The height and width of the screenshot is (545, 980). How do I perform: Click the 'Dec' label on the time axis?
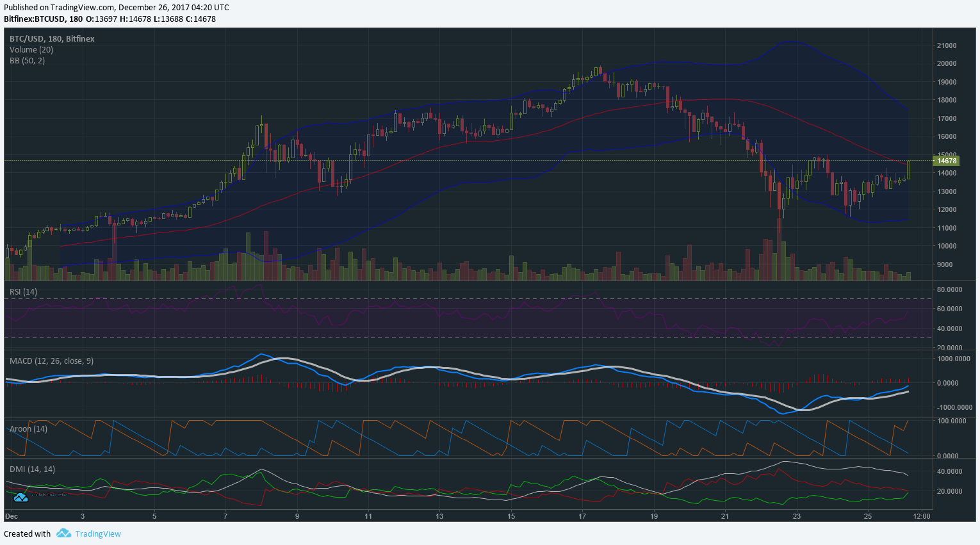click(12, 516)
